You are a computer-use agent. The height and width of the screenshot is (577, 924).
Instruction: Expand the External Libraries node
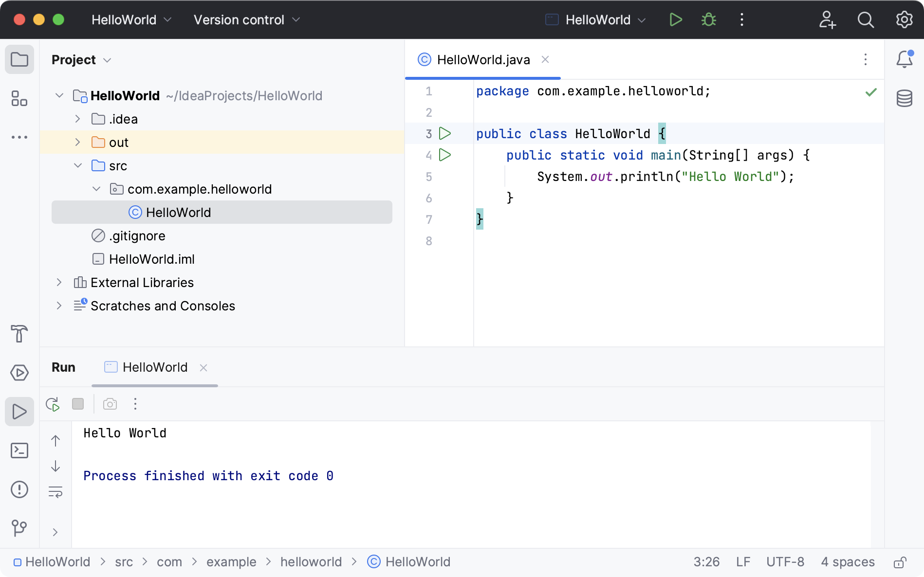click(x=59, y=282)
